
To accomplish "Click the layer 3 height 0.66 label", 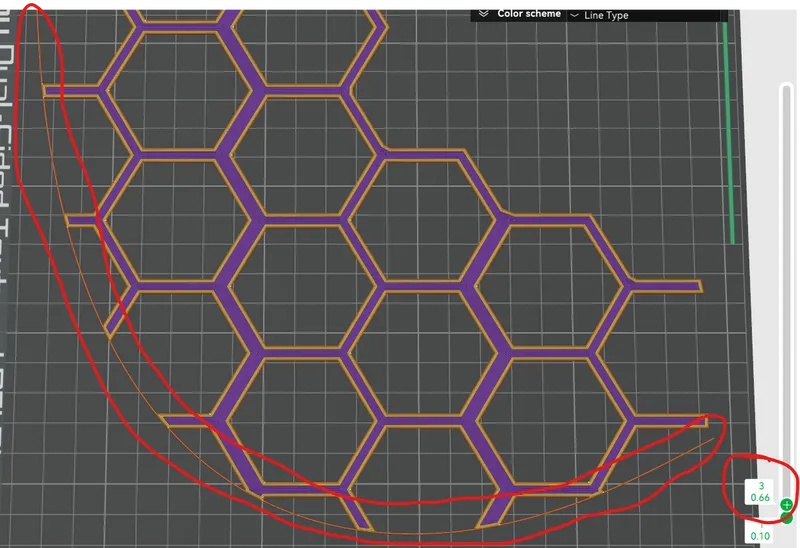I will 761,492.
